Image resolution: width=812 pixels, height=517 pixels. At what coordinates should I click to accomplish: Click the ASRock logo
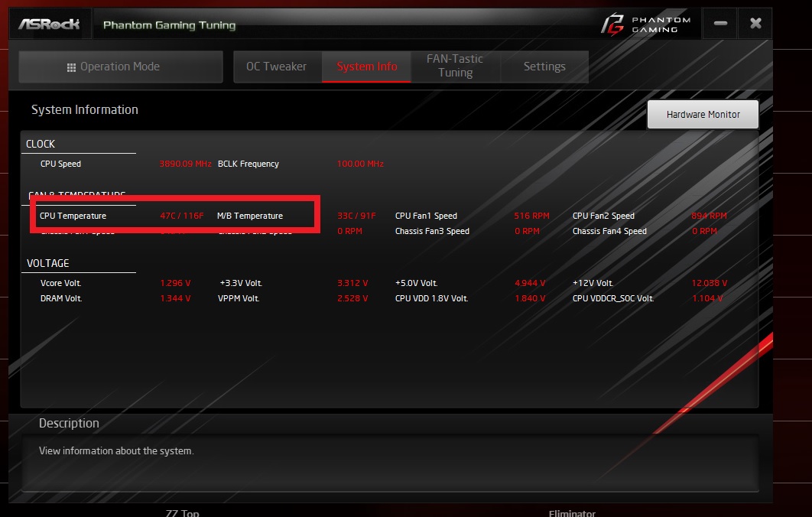point(49,24)
